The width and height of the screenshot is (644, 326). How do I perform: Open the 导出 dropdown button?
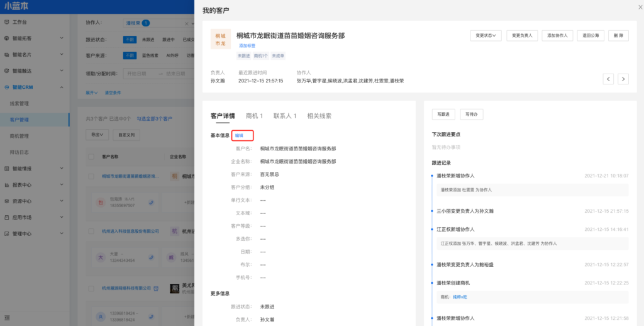[96, 135]
